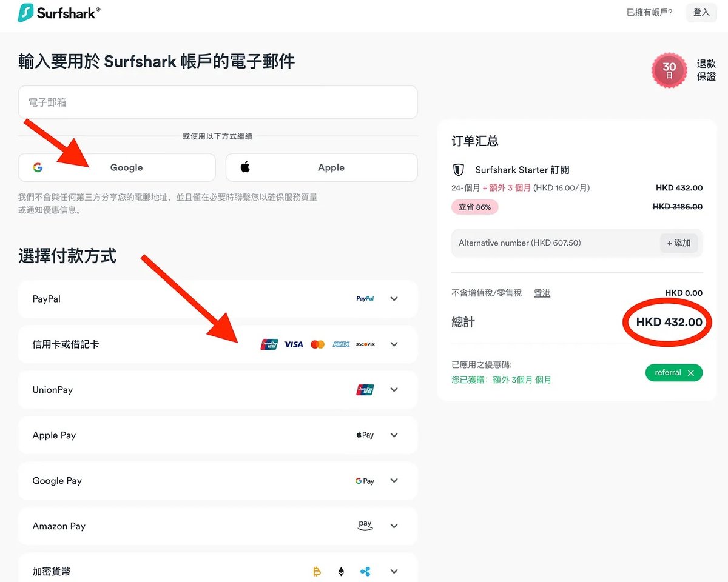Click the Surfshark Starter shield icon
This screenshot has height=582, width=728.
459,170
